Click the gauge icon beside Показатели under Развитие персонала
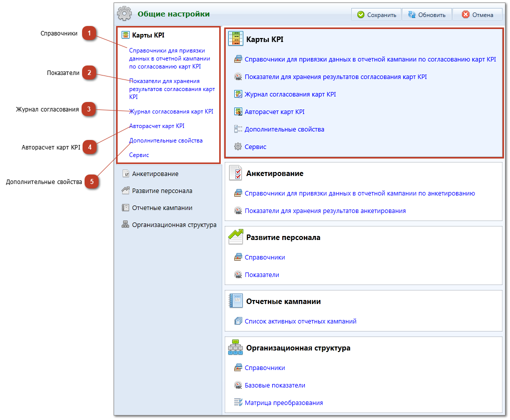Screen dimensions: 510x420 [238, 275]
